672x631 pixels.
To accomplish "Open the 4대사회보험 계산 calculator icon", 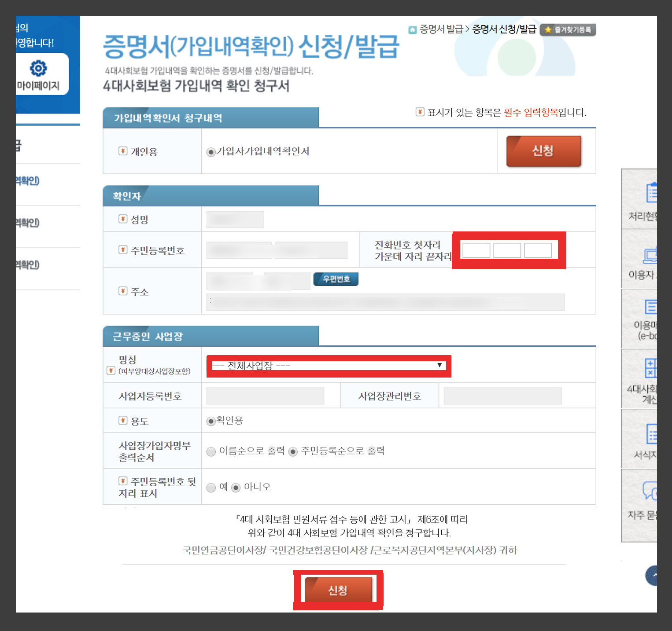I will click(x=650, y=368).
